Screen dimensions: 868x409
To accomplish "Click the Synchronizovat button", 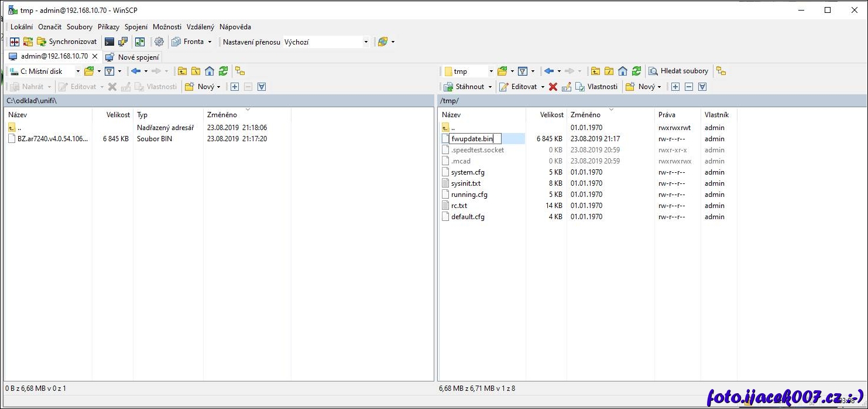I will coord(67,42).
